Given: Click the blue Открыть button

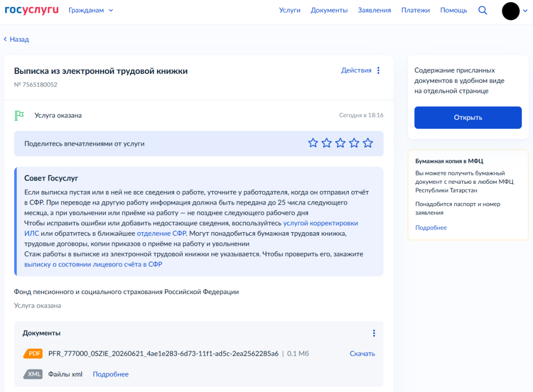Looking at the screenshot, I should (x=468, y=117).
